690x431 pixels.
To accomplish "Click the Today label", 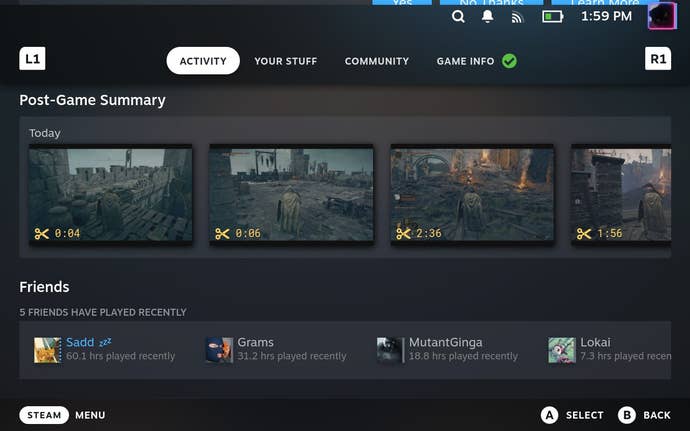I will (45, 133).
